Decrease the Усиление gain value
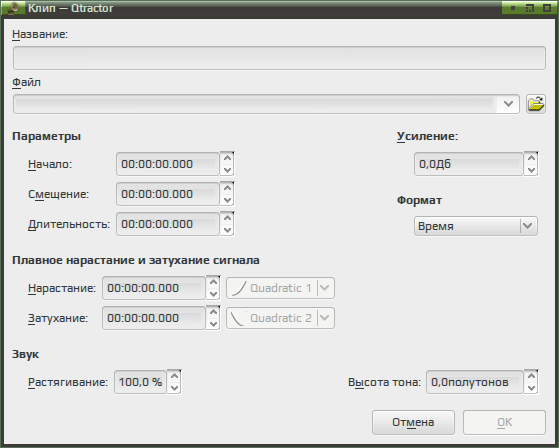Screen dimensions: 559x448 tap(531, 170)
